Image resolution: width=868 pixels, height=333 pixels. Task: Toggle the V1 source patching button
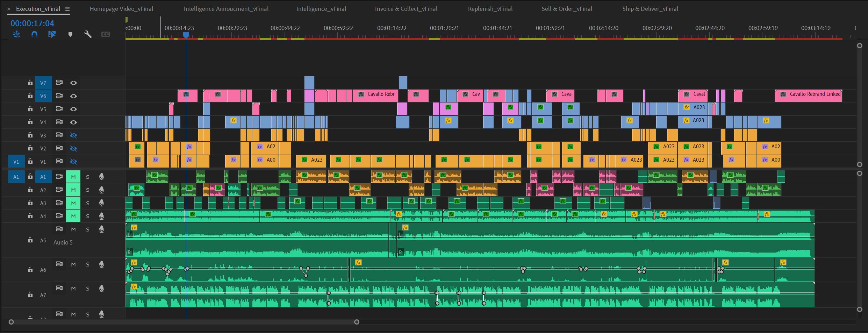point(16,162)
